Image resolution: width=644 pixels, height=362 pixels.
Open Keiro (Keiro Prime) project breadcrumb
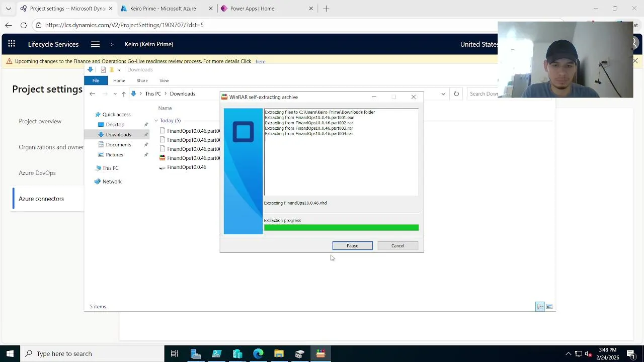click(149, 44)
